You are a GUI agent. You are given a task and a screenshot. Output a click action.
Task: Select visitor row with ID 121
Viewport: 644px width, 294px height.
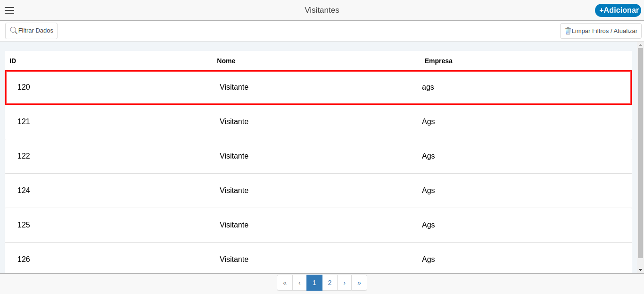coord(318,122)
